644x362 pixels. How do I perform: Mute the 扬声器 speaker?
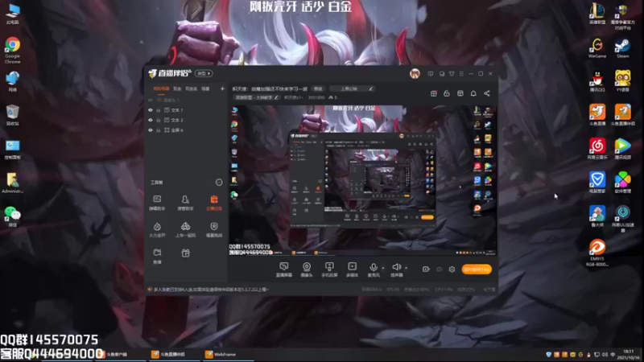coord(396,269)
